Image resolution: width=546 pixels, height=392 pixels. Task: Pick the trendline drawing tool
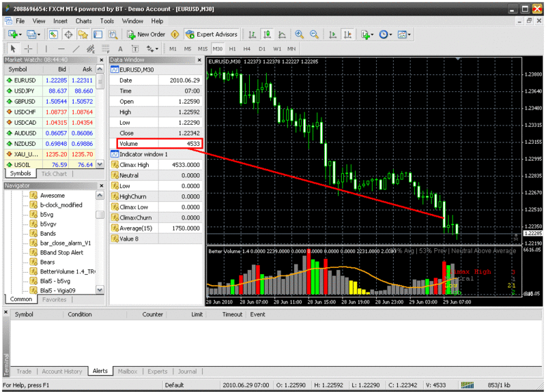point(76,48)
